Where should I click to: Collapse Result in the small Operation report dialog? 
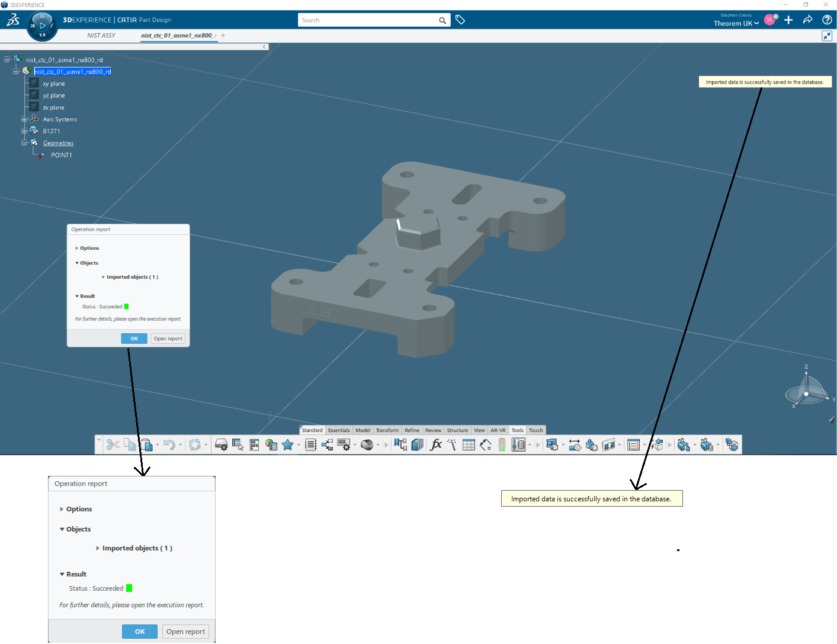click(77, 296)
